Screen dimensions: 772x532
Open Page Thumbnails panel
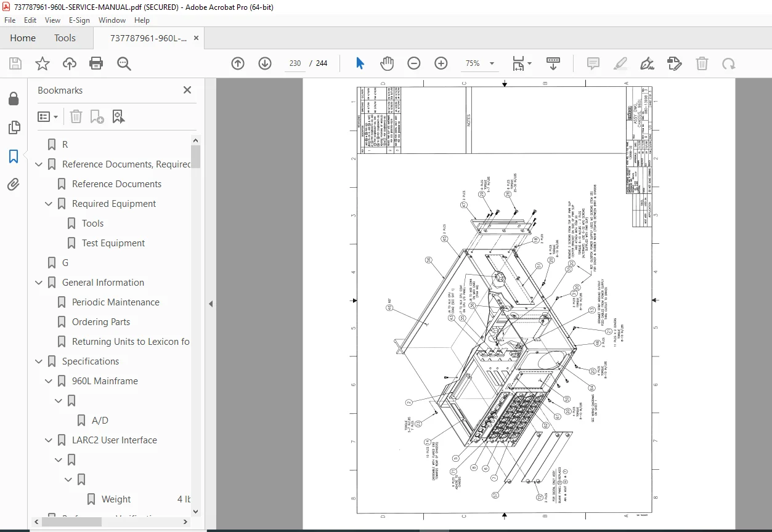click(14, 127)
